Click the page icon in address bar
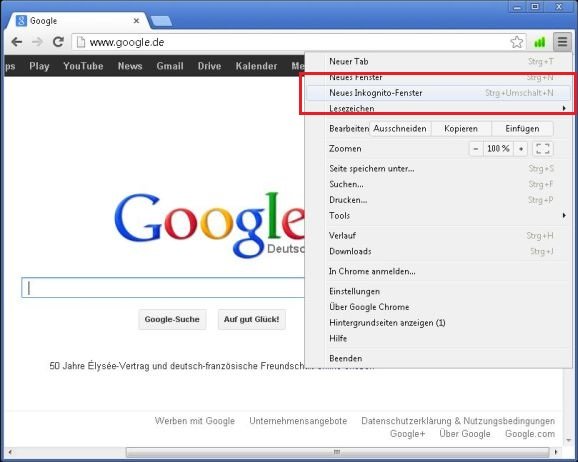This screenshot has width=578, height=462. click(x=81, y=42)
